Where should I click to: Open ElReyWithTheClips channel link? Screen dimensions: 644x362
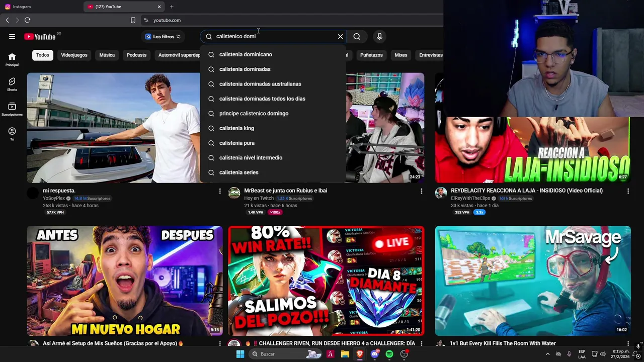[x=470, y=198]
